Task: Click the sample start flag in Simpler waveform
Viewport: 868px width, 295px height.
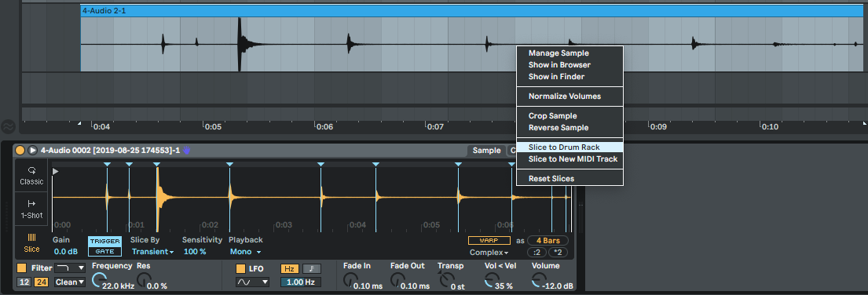Action: pos(55,171)
